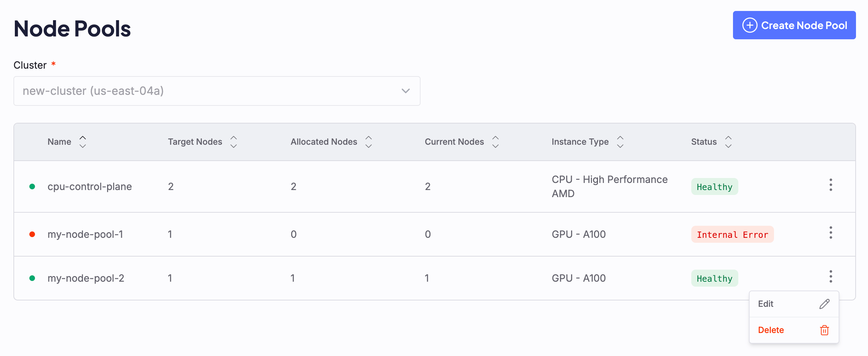
Task: Click the Status header label
Action: point(704,142)
